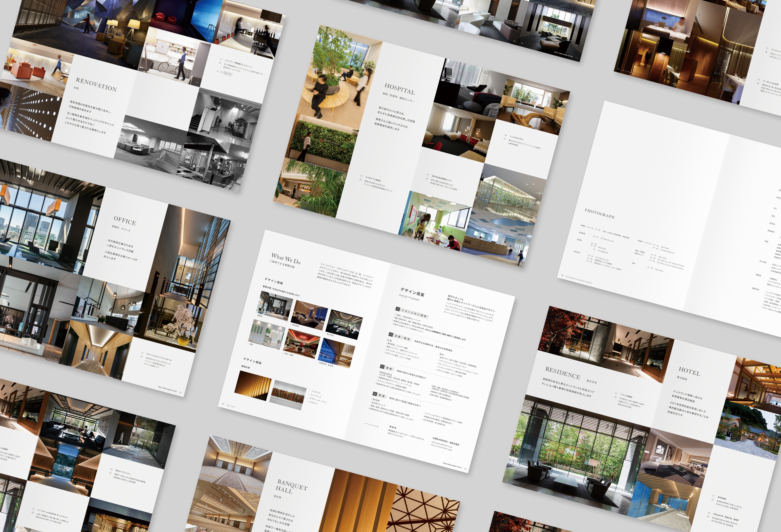The height and width of the screenshot is (532, 781).
Task: Click the "集合住宅" label beside Residence
Action: (x=591, y=381)
